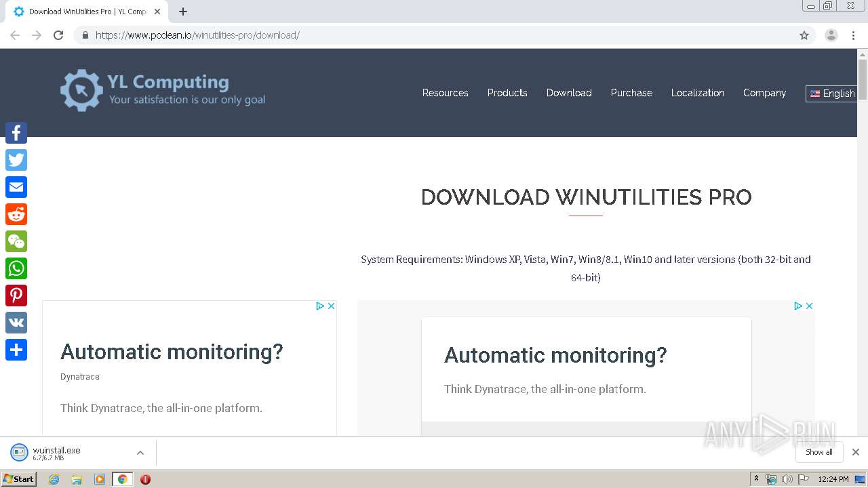Screen dimensions: 868x488
Task: Share page via Email icon
Action: coord(16,187)
